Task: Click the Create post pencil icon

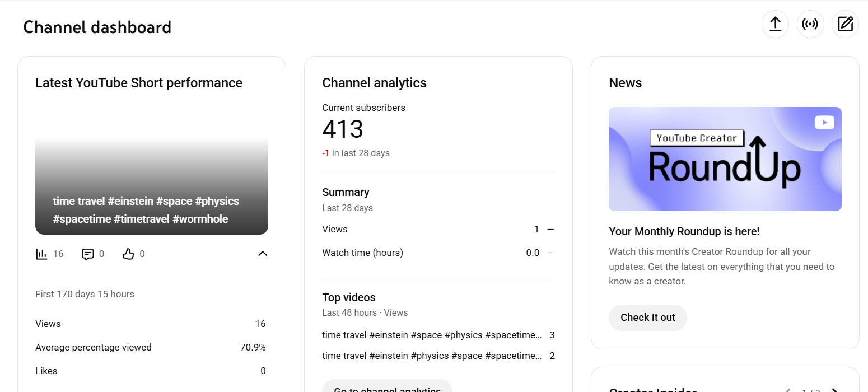Action: tap(845, 25)
